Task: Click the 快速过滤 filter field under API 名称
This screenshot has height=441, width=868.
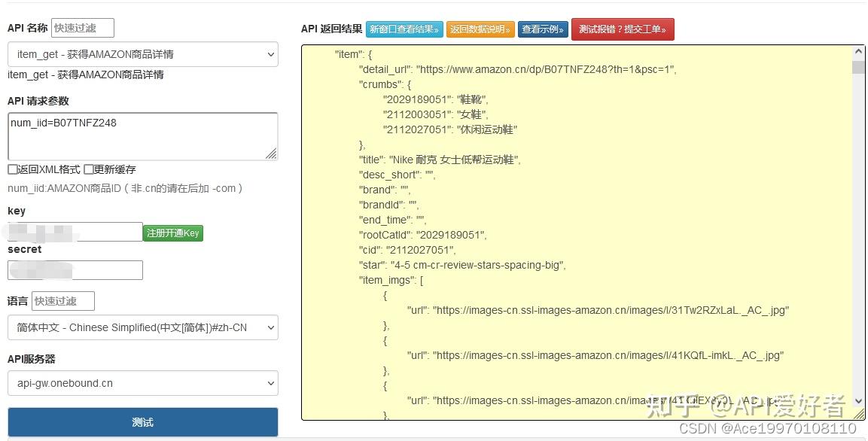Action: (83, 27)
